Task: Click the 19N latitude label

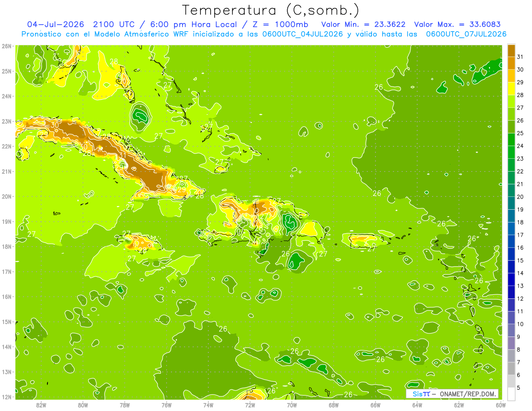Action: 6,221
